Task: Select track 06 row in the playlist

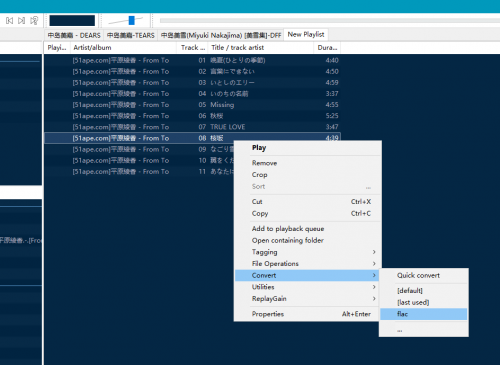Action: pos(192,116)
